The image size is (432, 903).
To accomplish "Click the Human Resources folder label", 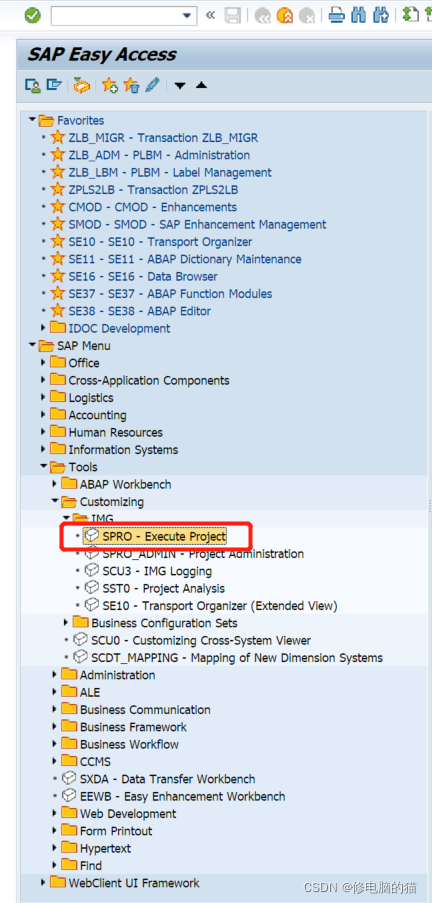I will (116, 432).
